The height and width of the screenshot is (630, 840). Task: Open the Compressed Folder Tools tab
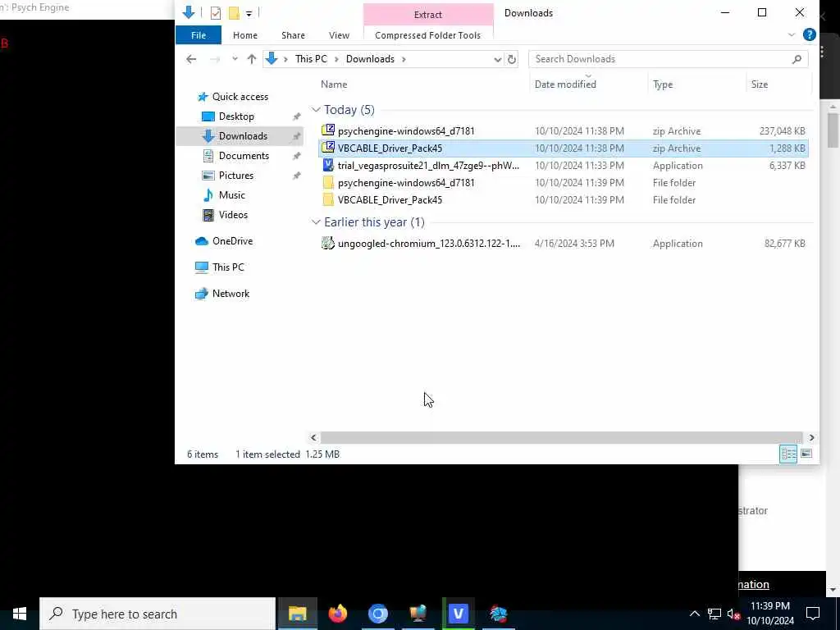tap(427, 35)
